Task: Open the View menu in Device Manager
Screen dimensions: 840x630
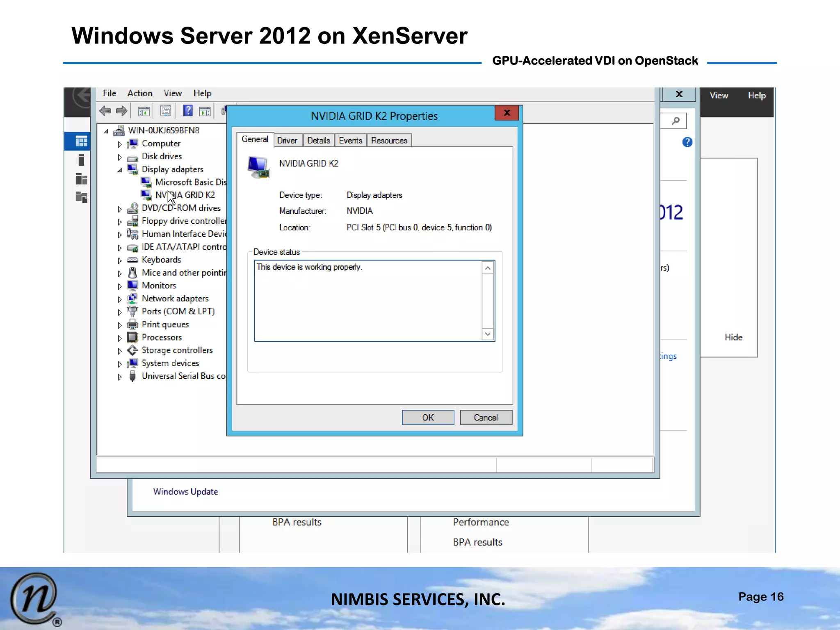Action: 173,93
